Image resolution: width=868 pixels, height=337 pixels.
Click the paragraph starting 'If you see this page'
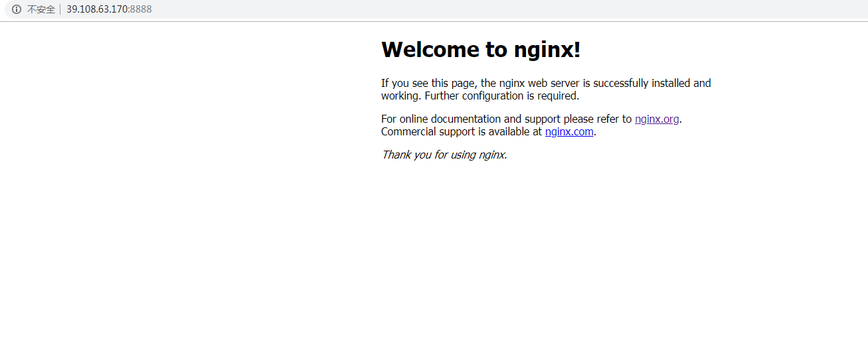point(546,90)
